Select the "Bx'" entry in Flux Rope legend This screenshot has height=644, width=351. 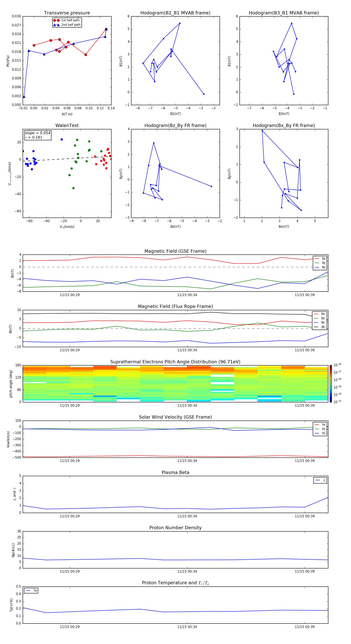tap(320, 314)
